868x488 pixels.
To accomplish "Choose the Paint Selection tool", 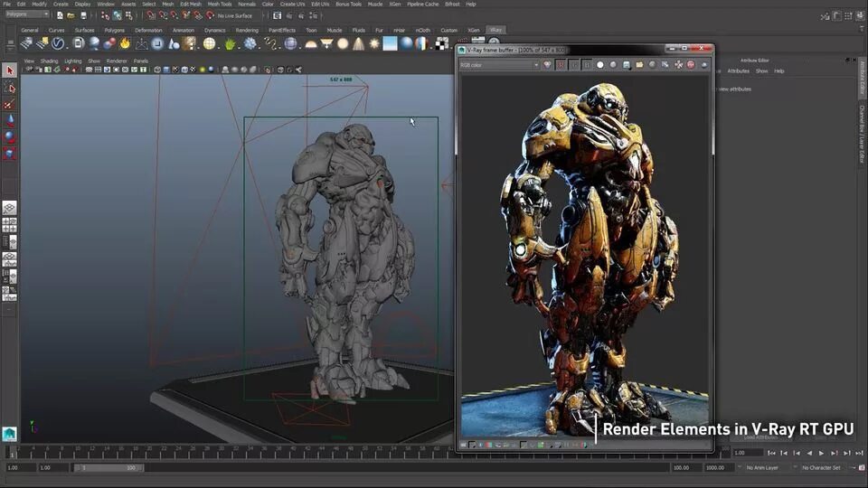I will tap(9, 104).
